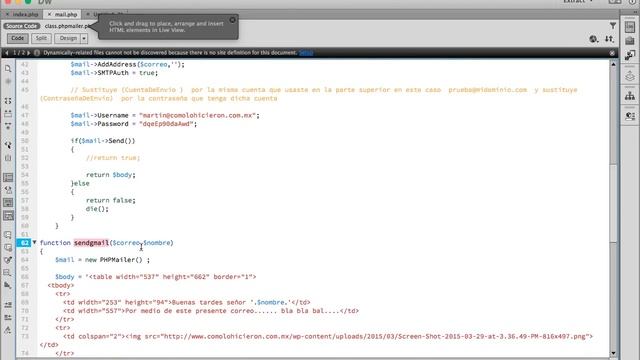Open the overlapping squares panel icon in right dock

coord(630,55)
